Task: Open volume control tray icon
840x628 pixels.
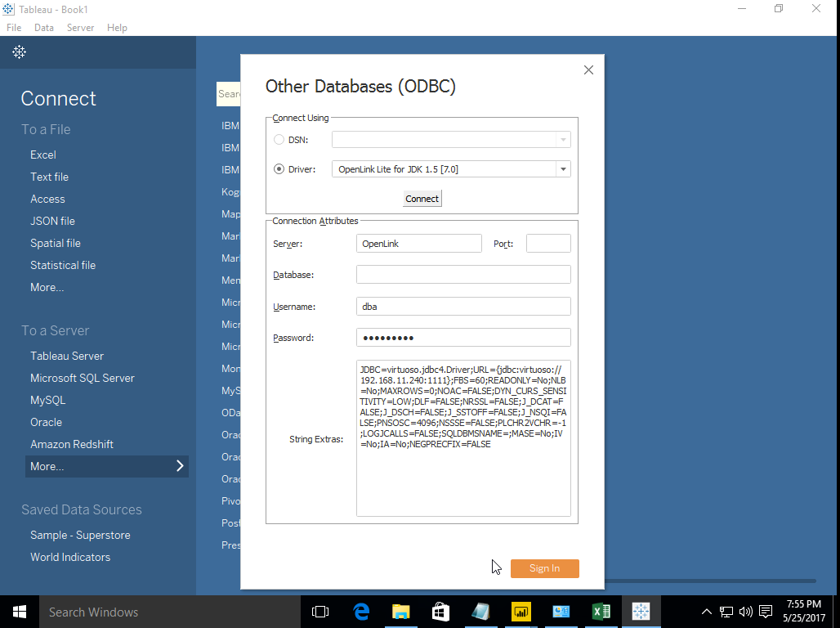Action: (x=745, y=612)
